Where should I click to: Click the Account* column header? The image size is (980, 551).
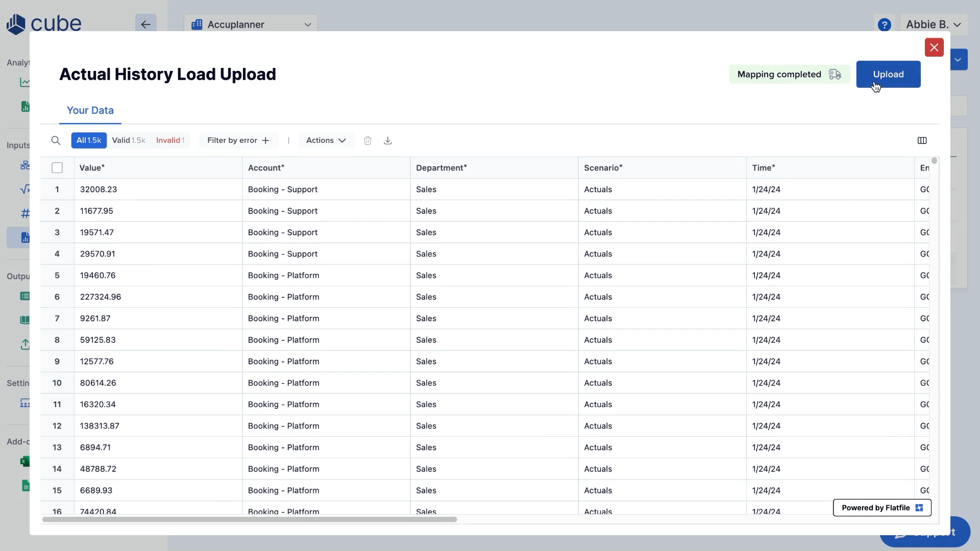pos(326,168)
